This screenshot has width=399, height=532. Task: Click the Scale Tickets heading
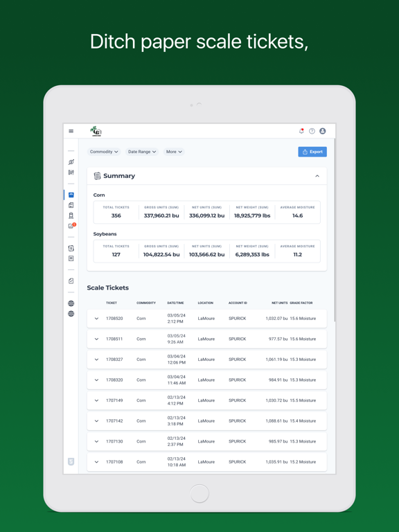(x=108, y=287)
